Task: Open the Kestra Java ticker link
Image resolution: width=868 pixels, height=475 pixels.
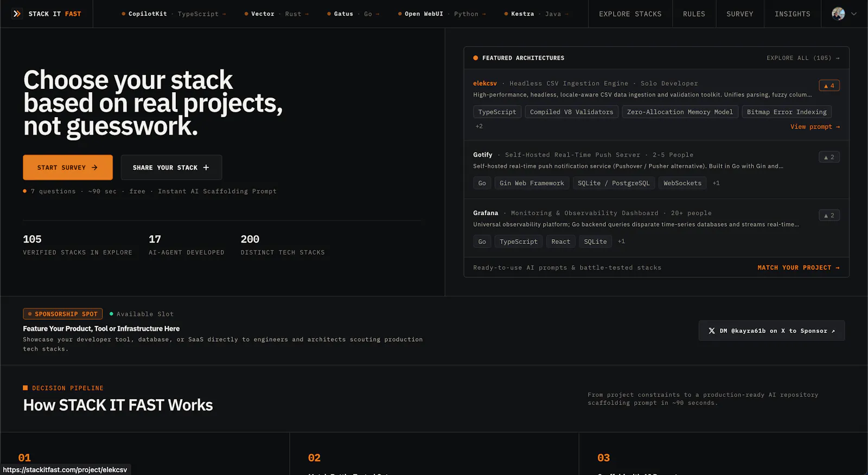Action: pos(536,14)
